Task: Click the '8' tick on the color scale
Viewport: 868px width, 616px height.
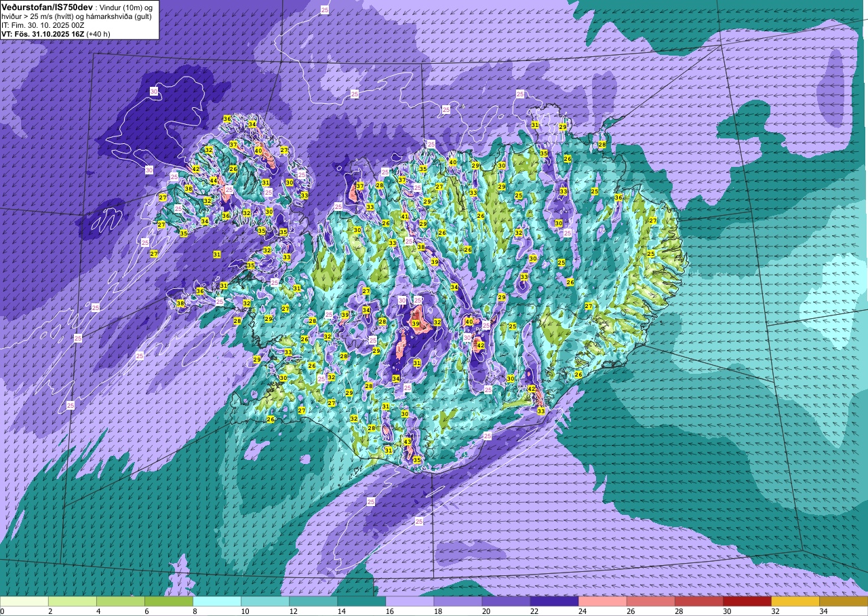Action: pyautogui.click(x=195, y=611)
